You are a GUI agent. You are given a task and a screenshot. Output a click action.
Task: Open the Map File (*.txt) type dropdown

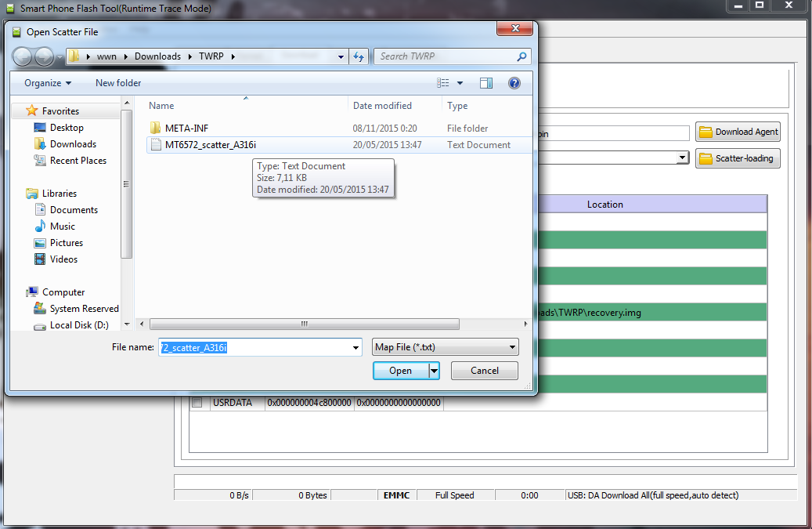[x=446, y=347]
